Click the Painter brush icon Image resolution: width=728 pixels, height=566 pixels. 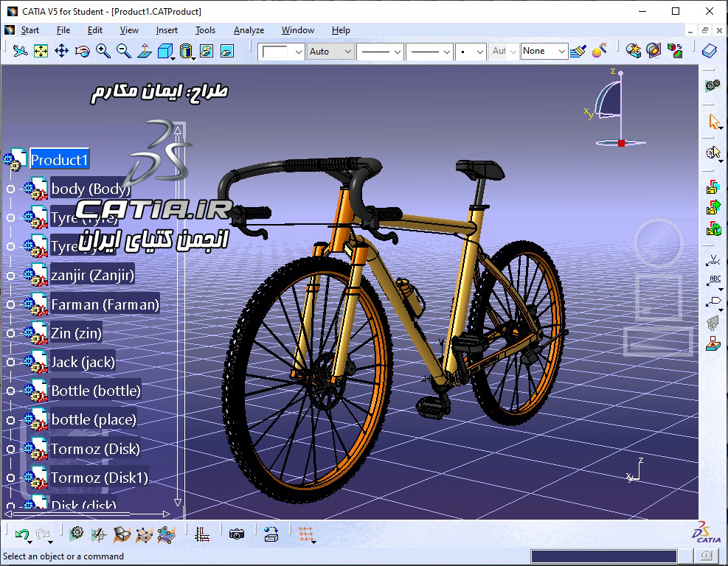click(x=578, y=51)
